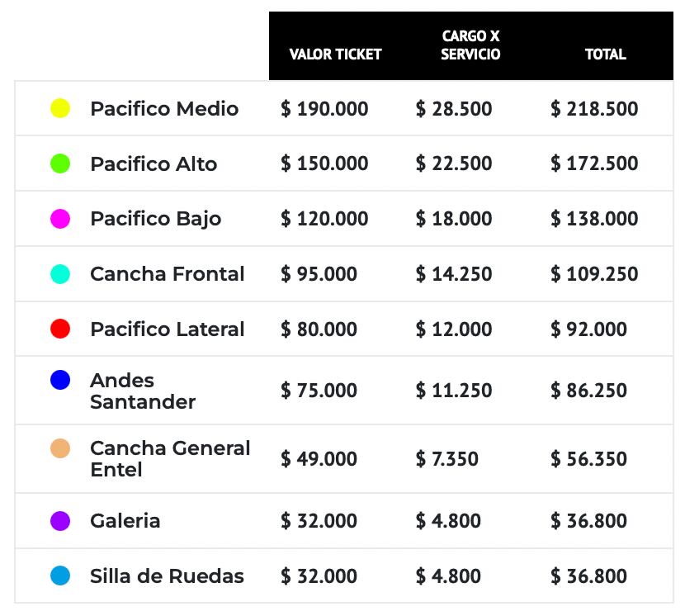Click the red Pacifico Lateral color dot
This screenshot has width=685, height=616.
point(60,329)
